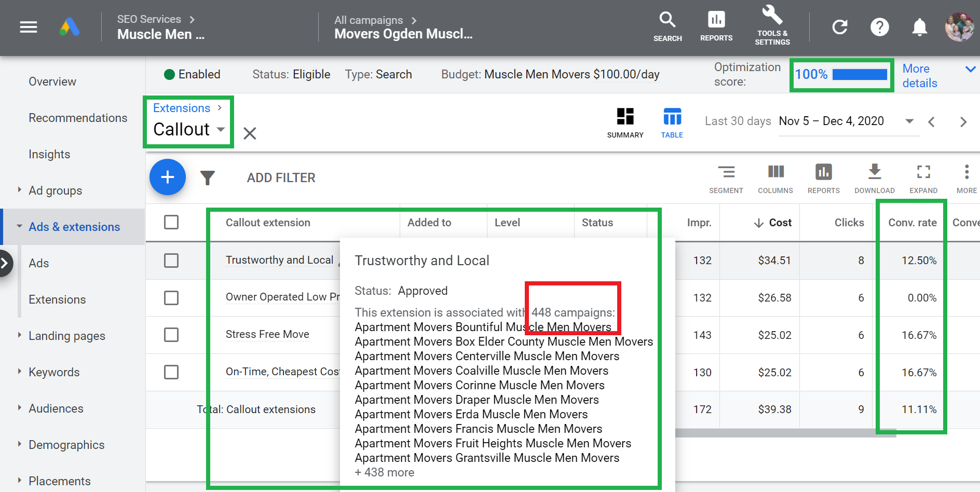Open the More three-dot menu
980x492 pixels.
[967, 179]
